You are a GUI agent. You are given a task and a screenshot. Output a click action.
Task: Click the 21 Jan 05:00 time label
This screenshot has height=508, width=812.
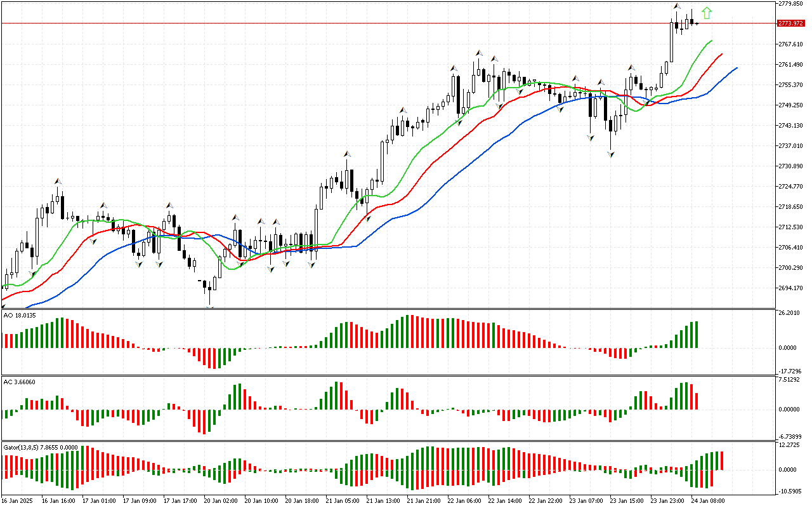point(343,501)
